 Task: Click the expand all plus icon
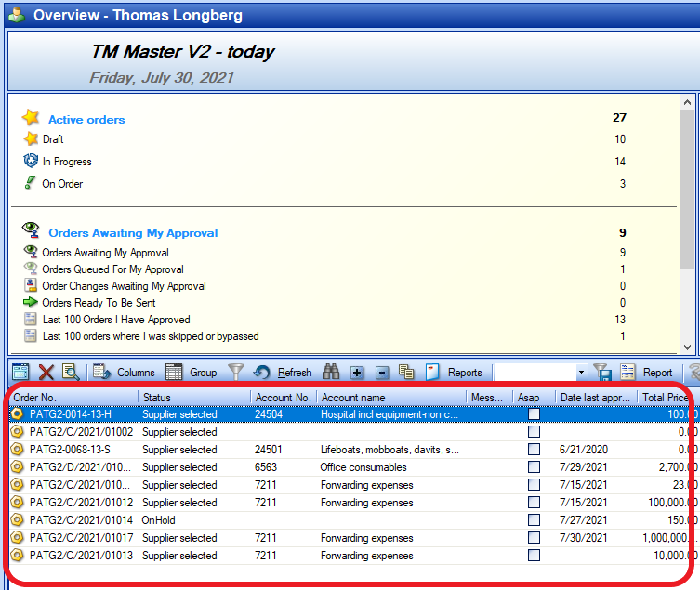coord(357,373)
